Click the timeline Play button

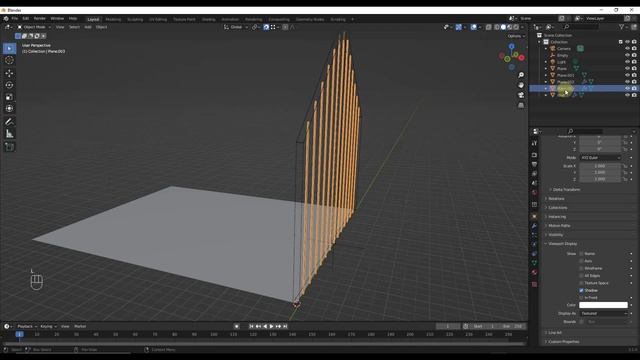[271, 327]
